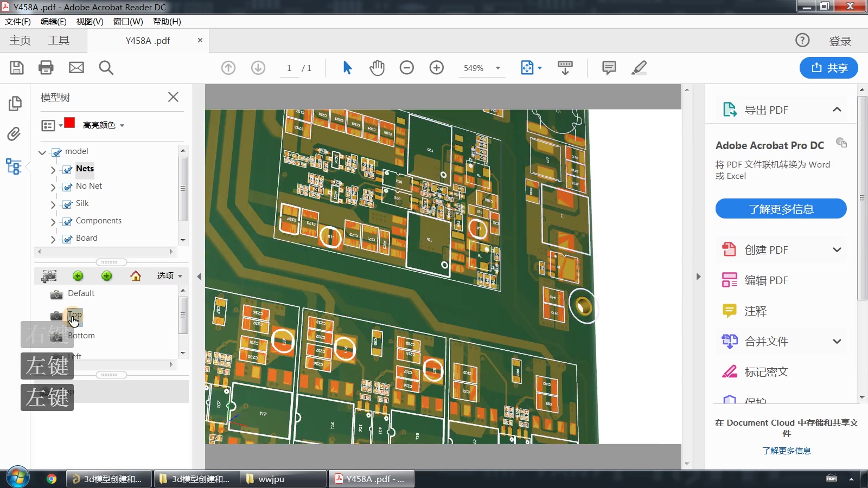The height and width of the screenshot is (488, 868).
Task: Click the page number input field
Action: [x=289, y=68]
